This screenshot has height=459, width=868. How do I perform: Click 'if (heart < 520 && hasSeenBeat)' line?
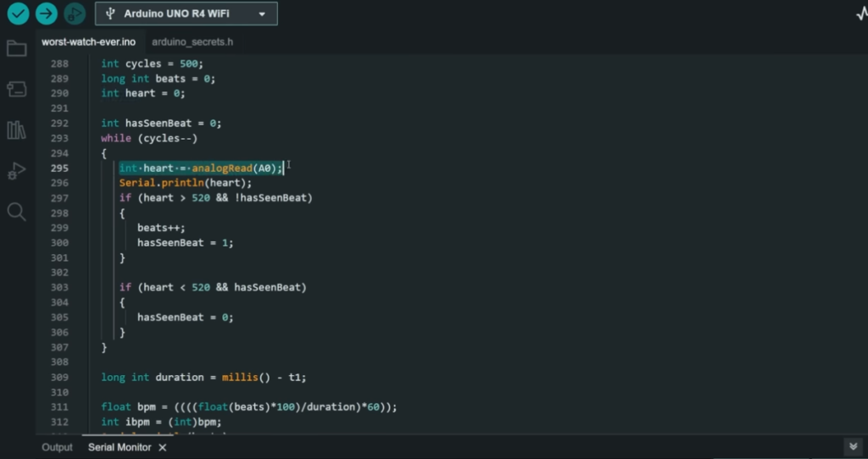pyautogui.click(x=213, y=288)
